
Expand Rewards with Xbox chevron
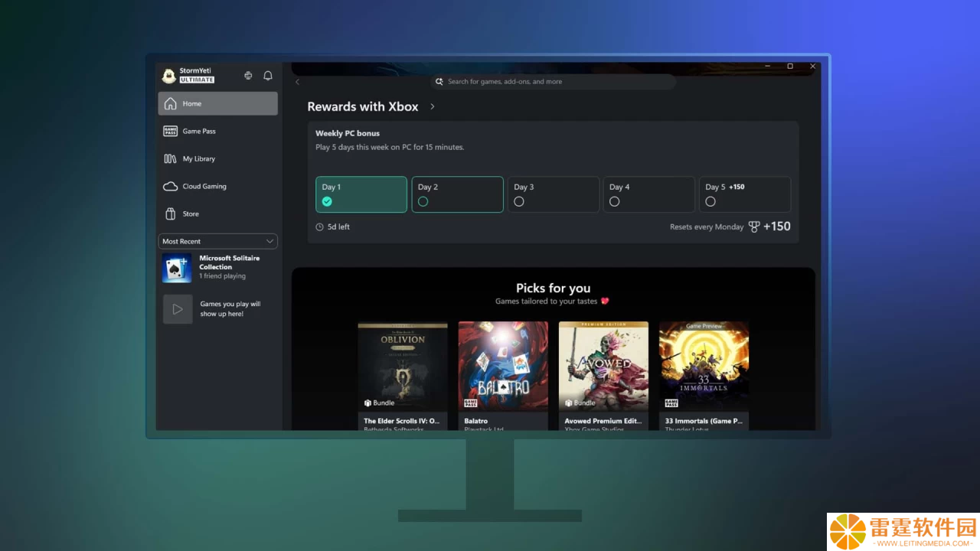[433, 106]
